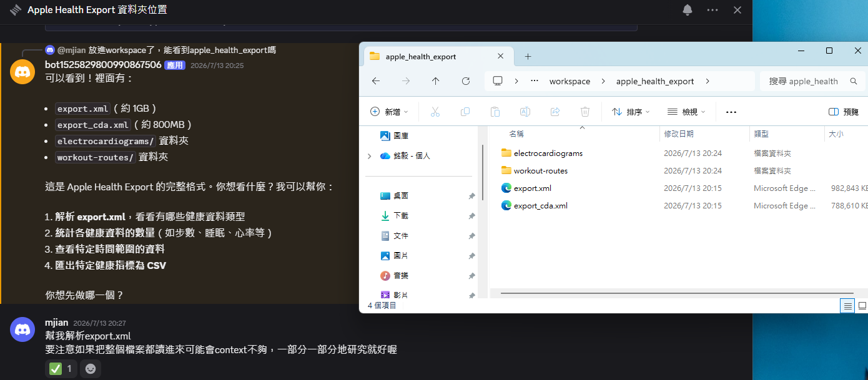Switch to details view in status bar

coord(847,305)
